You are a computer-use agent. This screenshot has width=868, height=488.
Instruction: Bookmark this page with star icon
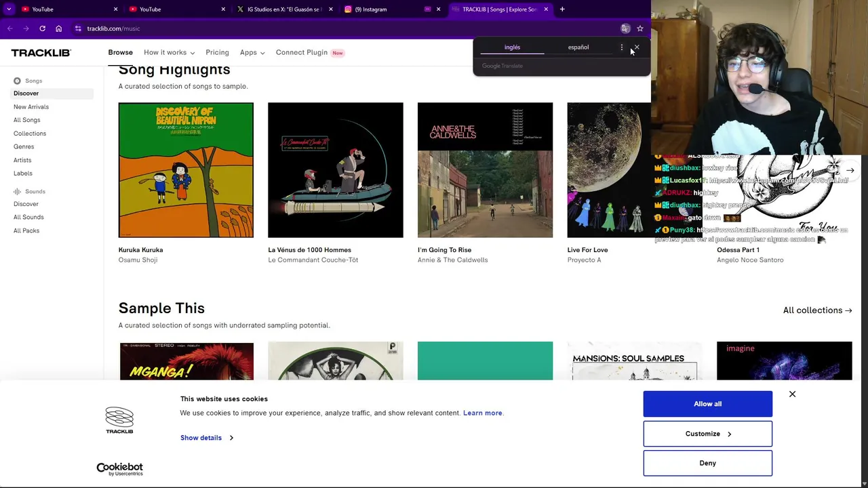639,28
